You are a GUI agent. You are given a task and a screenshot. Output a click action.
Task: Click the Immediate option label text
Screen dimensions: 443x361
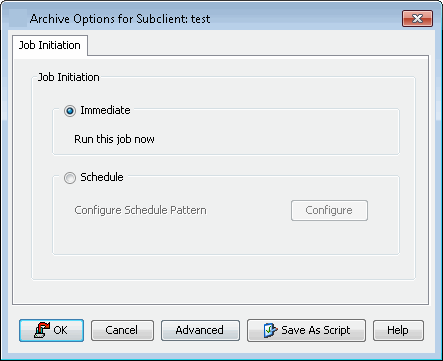(105, 110)
